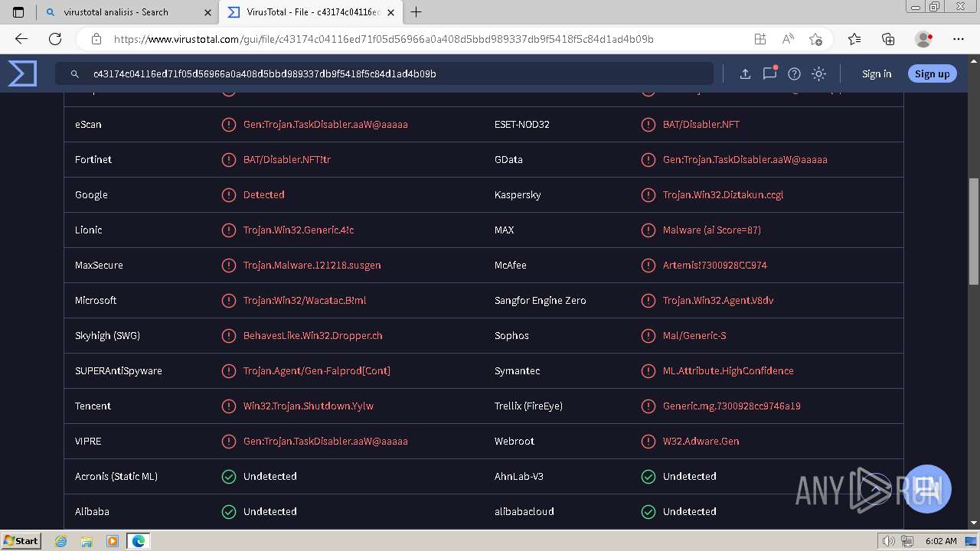Open the Windows Start menu
Image resolution: width=980 pixels, height=551 pixels.
point(21,540)
